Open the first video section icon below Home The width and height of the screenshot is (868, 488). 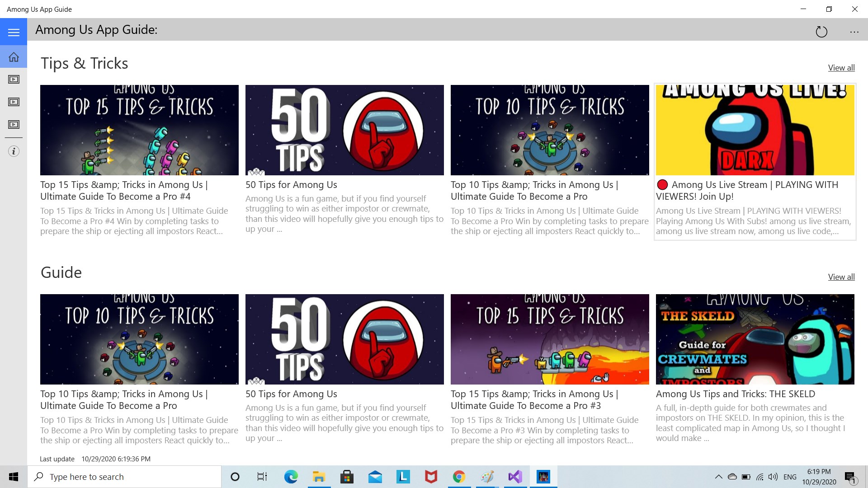click(x=14, y=80)
